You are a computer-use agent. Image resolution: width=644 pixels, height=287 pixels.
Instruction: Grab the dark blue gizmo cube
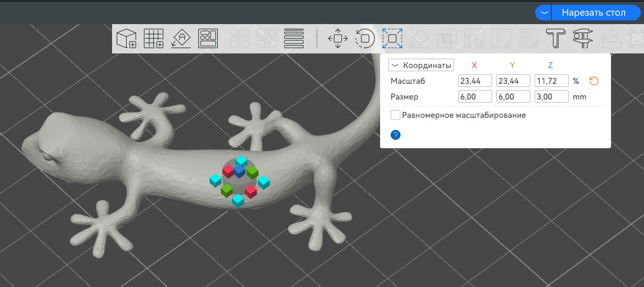(x=240, y=171)
